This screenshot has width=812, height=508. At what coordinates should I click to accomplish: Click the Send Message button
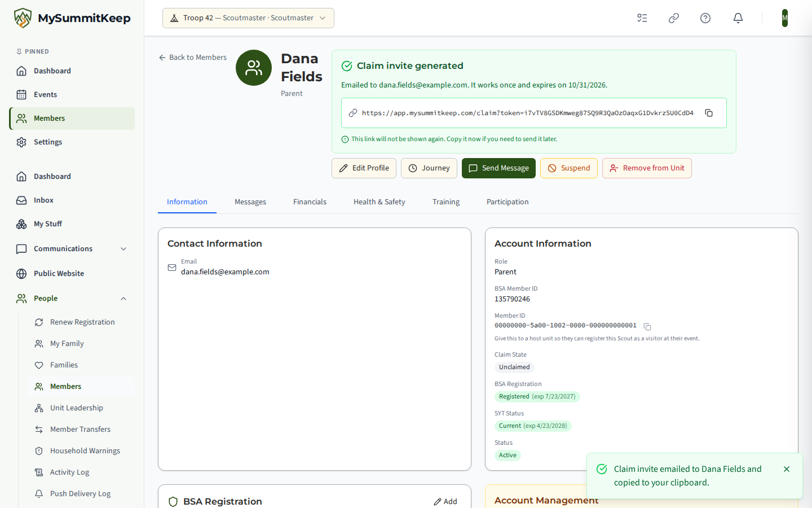[x=498, y=168]
